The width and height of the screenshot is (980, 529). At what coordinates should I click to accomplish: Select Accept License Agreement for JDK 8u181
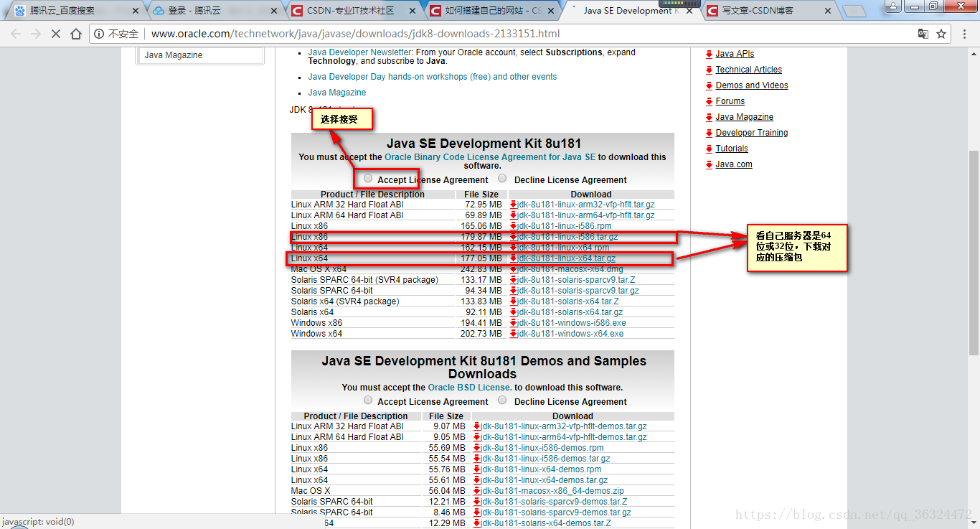point(368,178)
